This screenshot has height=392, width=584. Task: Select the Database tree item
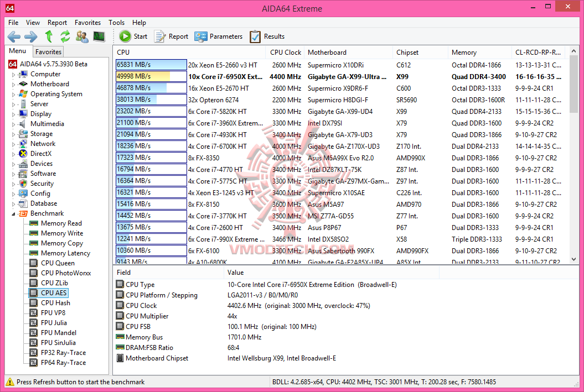click(x=44, y=203)
